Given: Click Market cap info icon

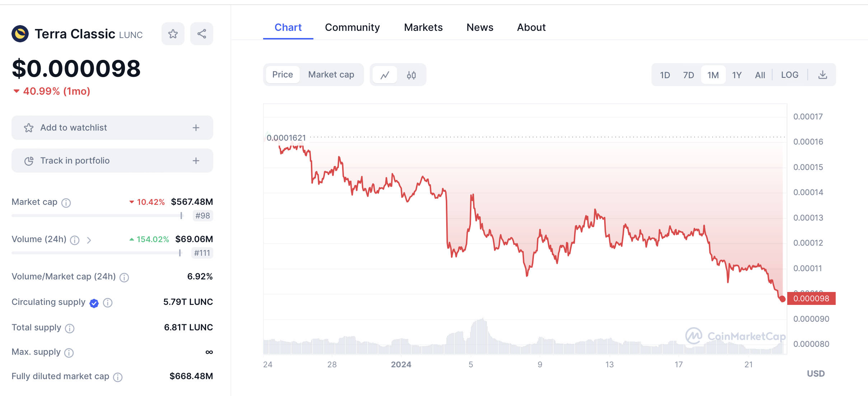Looking at the screenshot, I should [66, 203].
